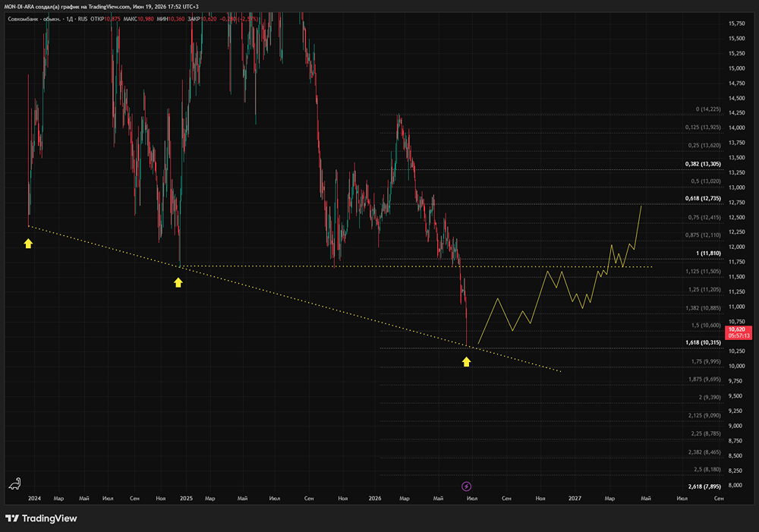Click the dinosaur logo icon on the chart
Viewport: 759px width, 532px height.
point(15,483)
